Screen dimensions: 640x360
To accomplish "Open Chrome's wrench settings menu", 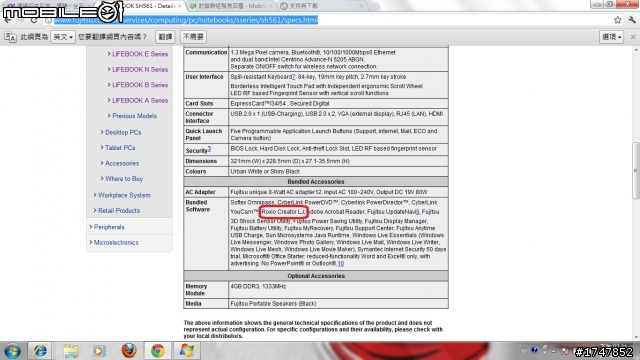I will click(x=632, y=20).
